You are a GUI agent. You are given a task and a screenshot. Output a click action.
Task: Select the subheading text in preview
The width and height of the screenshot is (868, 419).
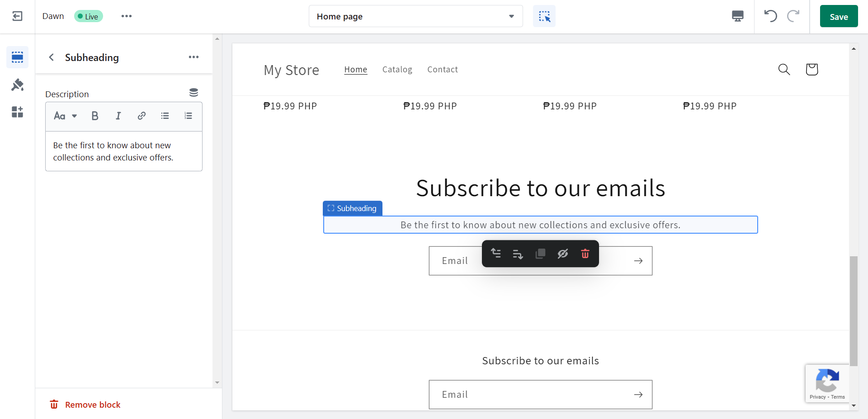[x=541, y=225]
